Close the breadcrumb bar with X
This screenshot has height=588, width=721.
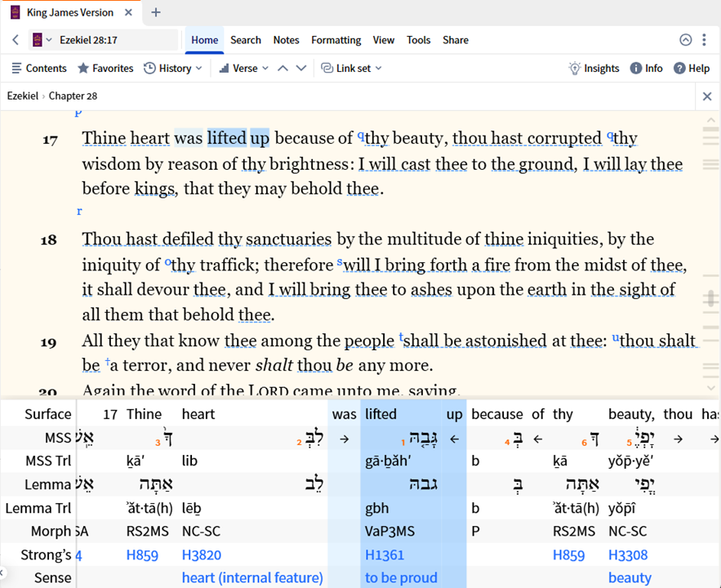coord(707,96)
